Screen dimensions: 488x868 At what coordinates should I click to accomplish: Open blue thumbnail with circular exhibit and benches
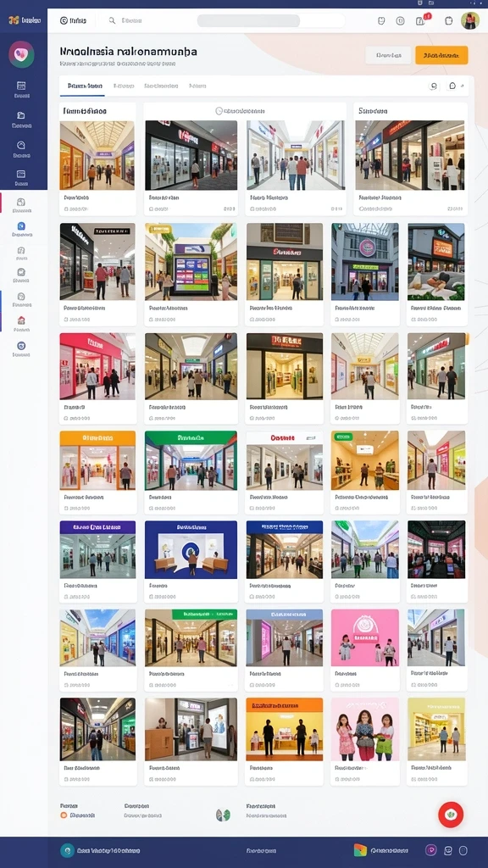(191, 549)
